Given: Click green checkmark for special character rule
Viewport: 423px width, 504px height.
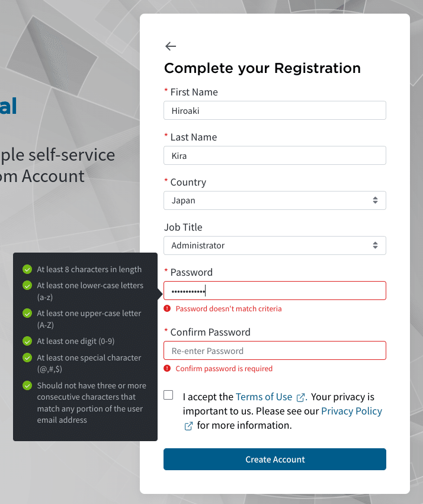Looking at the screenshot, I should click(x=27, y=358).
